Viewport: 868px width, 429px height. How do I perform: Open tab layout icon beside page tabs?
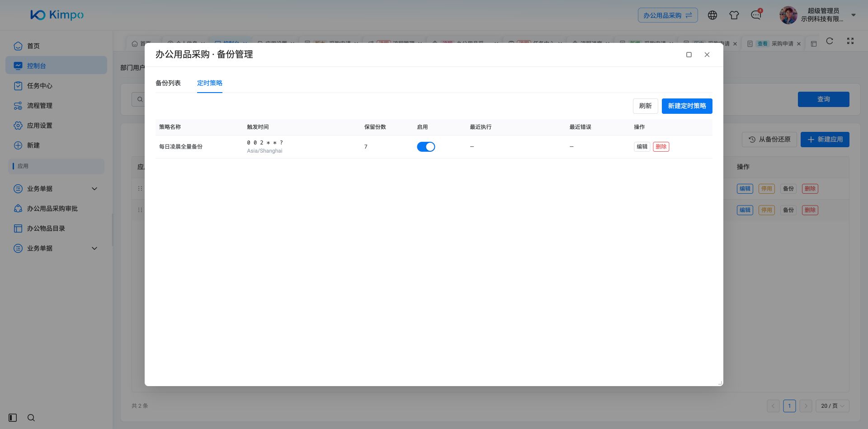[814, 44]
